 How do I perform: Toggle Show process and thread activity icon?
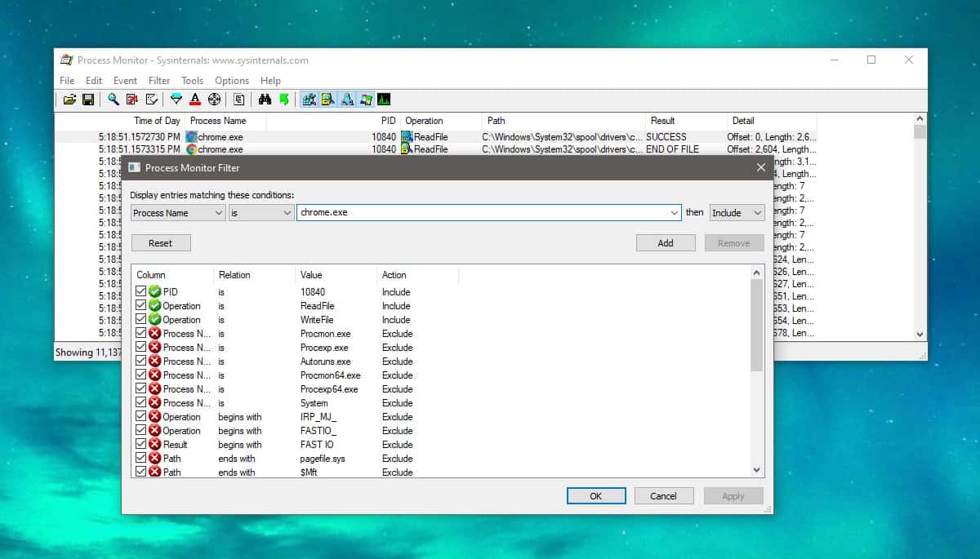click(365, 100)
